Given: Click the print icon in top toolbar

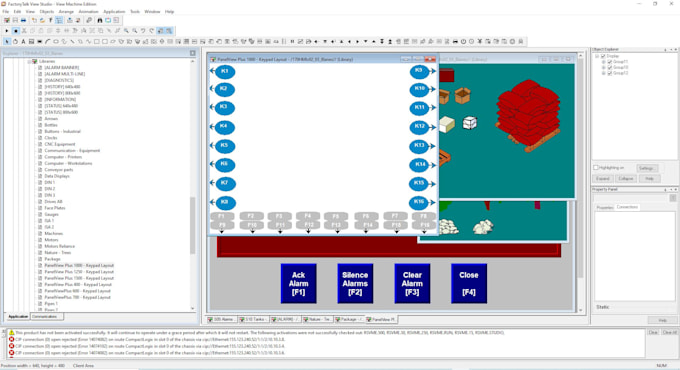Looking at the screenshot, I should pyautogui.click(x=23, y=20).
